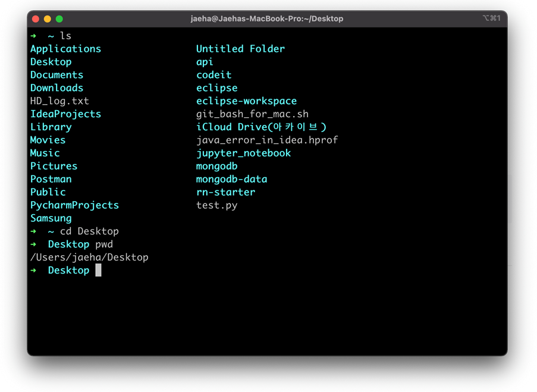Click the ls command text
This screenshot has width=537, height=392.
pos(66,36)
